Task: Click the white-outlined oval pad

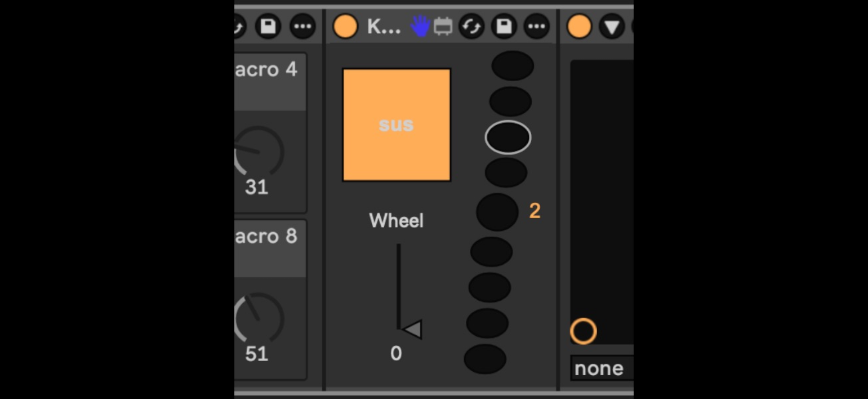Action: coord(508,137)
